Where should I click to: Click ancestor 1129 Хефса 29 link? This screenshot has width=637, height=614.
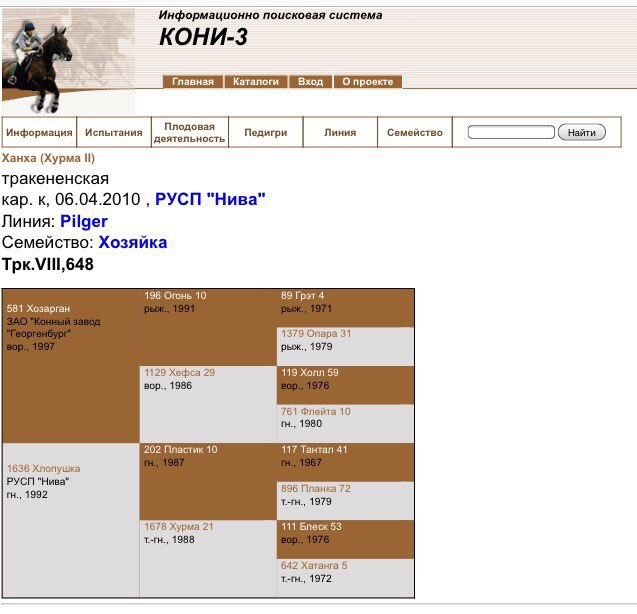coord(179,372)
